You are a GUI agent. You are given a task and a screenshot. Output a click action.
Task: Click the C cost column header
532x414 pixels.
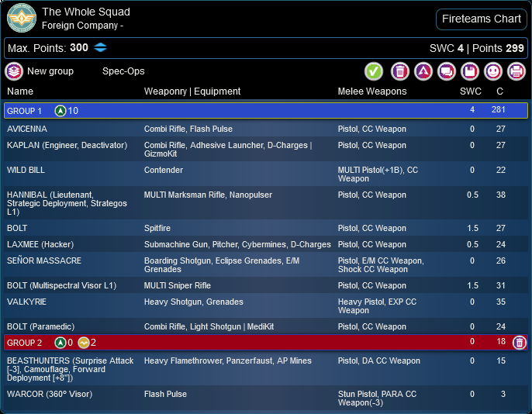499,91
